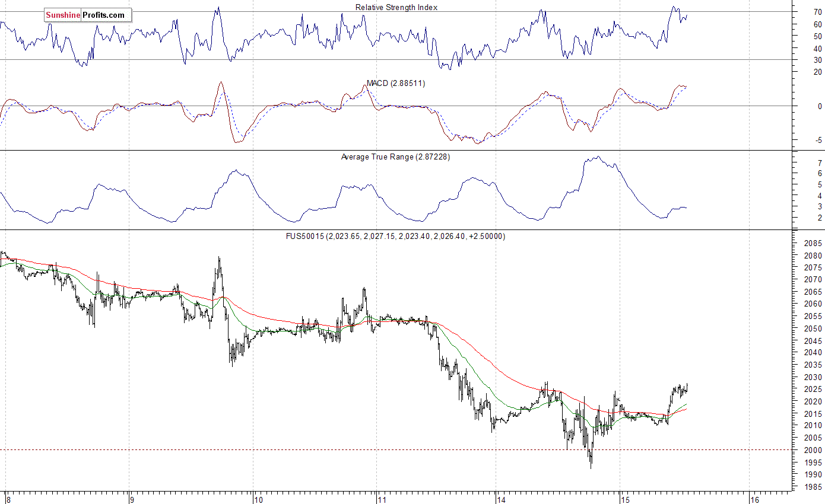This screenshot has width=825, height=504.
Task: Click price axis label 1985
Action: tap(814, 487)
